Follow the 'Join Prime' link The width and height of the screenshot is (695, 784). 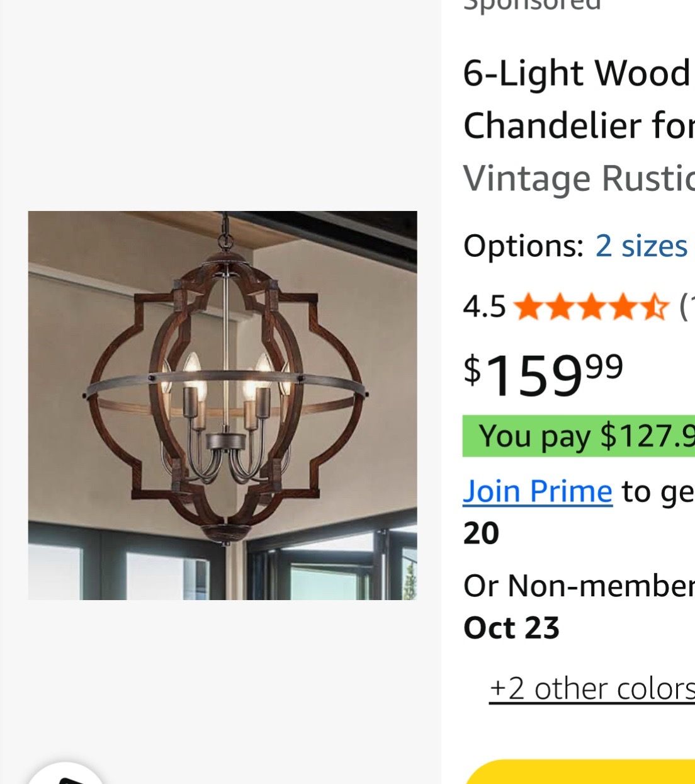(x=538, y=491)
